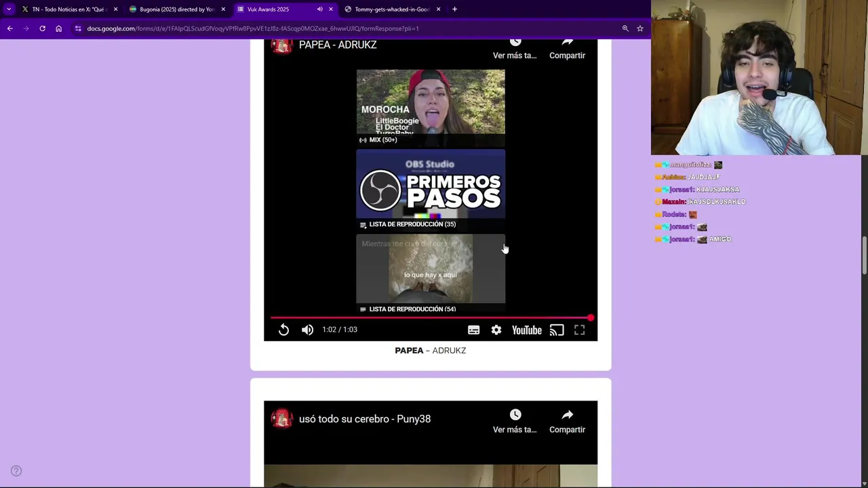
Task: Switch to the Bugonia (2025) tab
Action: coord(176,9)
